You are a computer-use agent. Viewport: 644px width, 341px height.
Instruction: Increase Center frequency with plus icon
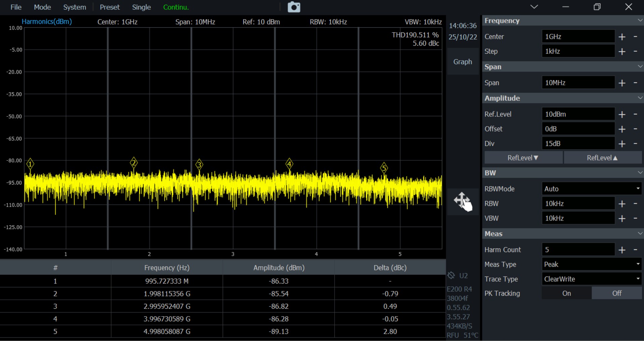(622, 37)
